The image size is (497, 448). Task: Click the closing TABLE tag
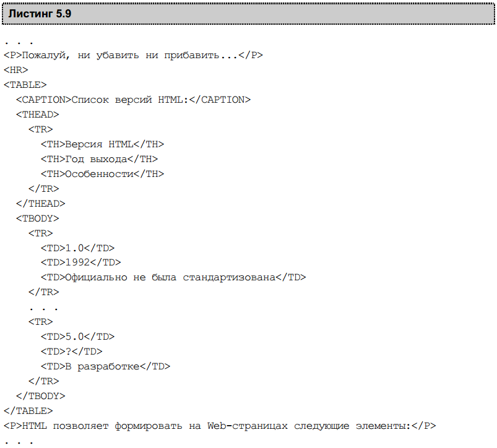tap(28, 411)
